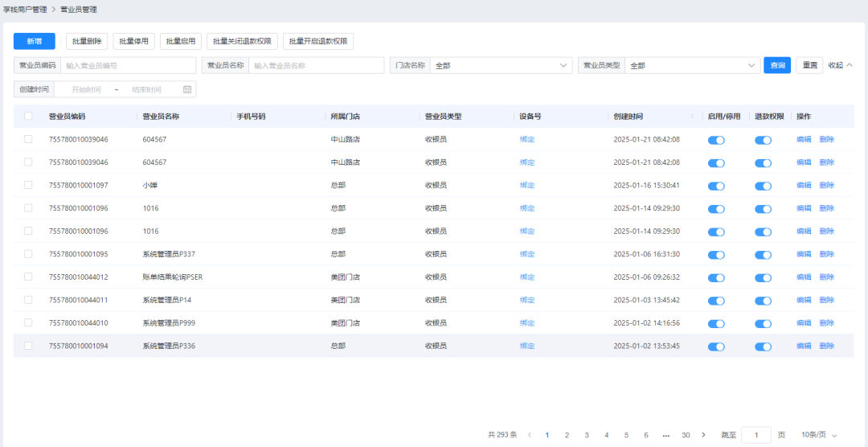Jump to last page 30

pos(686,435)
